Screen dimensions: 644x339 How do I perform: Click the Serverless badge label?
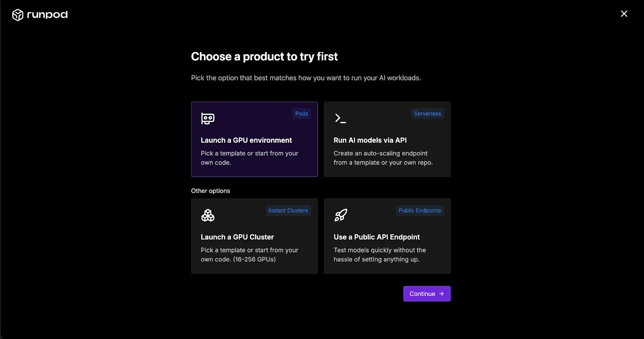427,114
